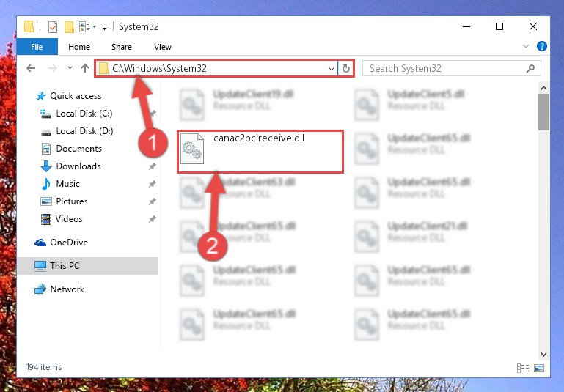This screenshot has height=392, width=564.
Task: Open Music in the sidebar
Action: 60,184
